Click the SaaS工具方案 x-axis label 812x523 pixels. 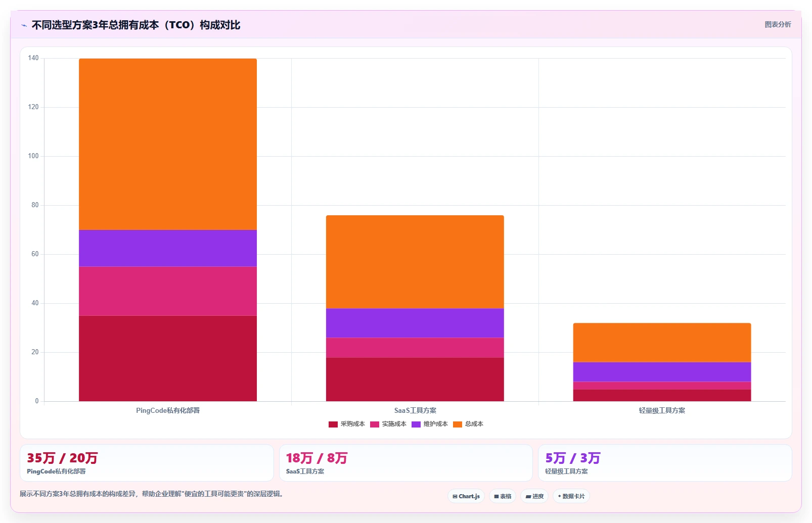(x=415, y=410)
